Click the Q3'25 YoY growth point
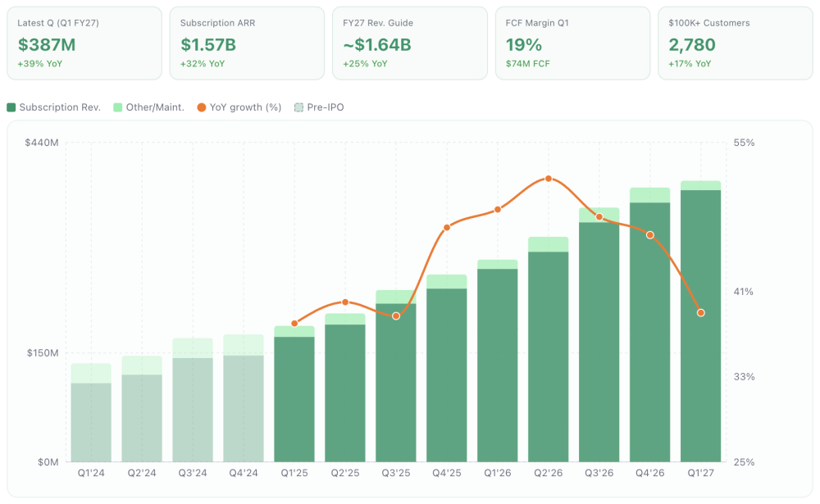The height and width of the screenshot is (504, 820). click(x=396, y=316)
